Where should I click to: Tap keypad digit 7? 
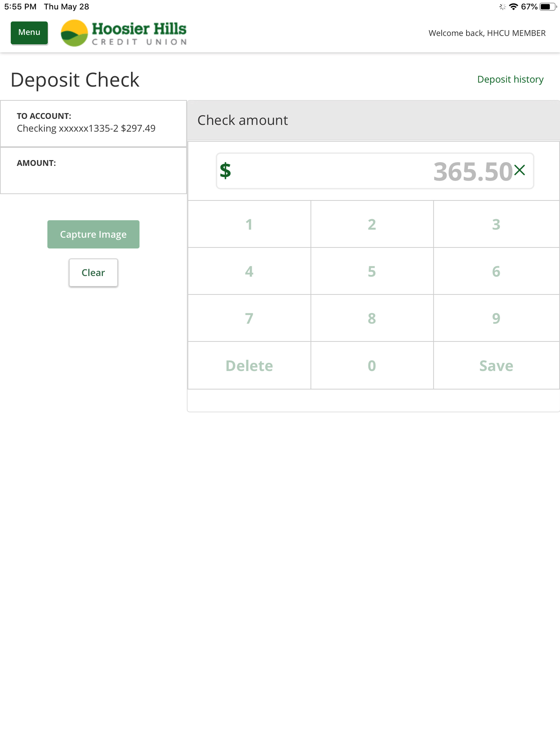pos(249,318)
